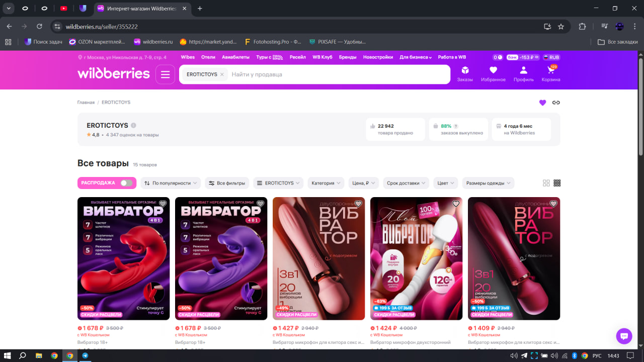Open the RUB currency selector
Screen dimensions: 644x362
[551, 57]
